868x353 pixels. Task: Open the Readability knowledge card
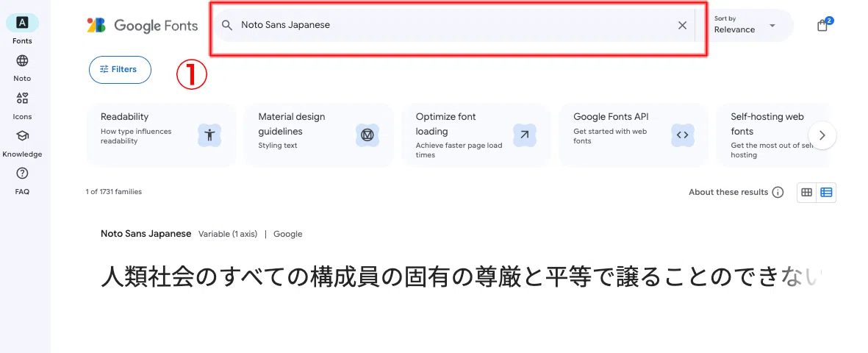coord(161,135)
